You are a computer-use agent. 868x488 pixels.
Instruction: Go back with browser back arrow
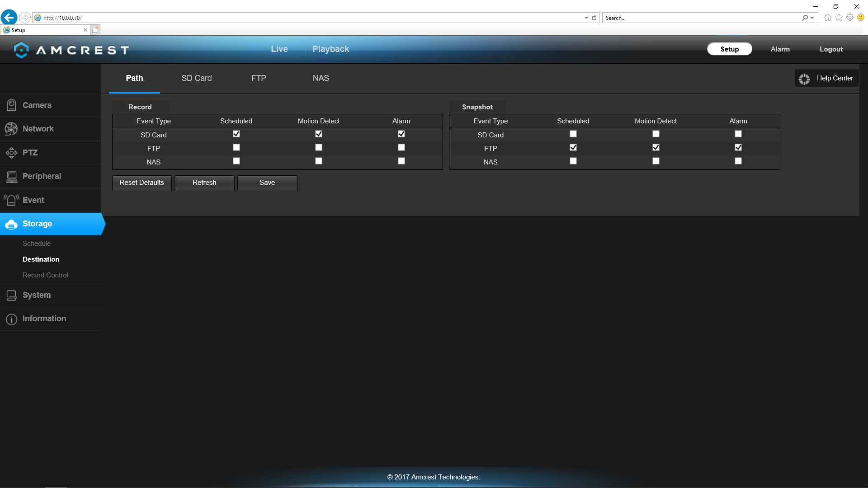point(9,18)
